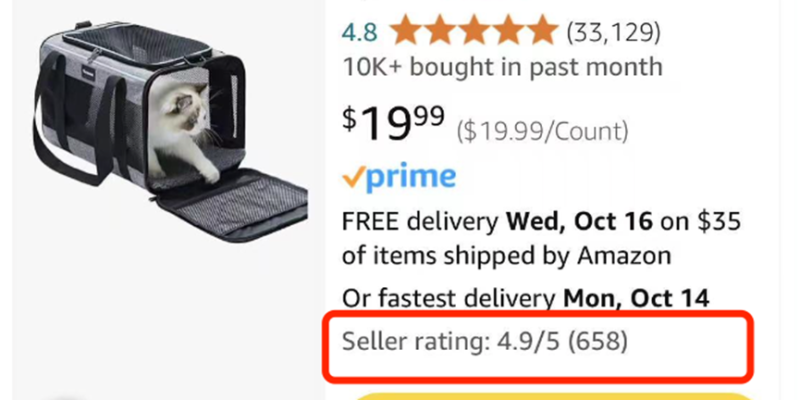Viewport: 800px width, 400px height.
Task: Click the Seller rating 4.9/5 text
Action: (450, 342)
